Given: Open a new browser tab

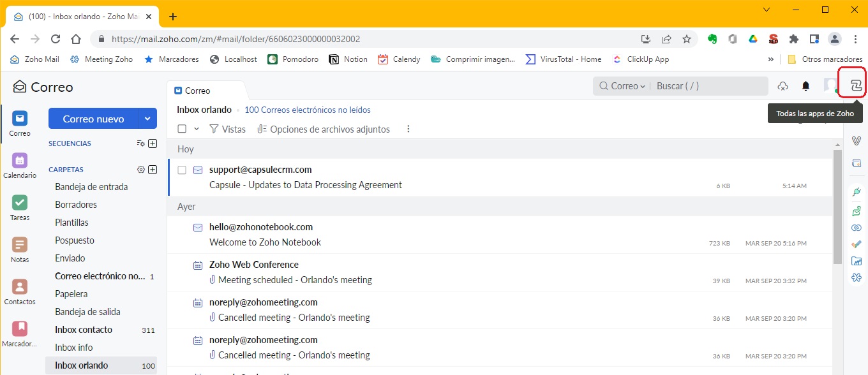Looking at the screenshot, I should pos(173,17).
